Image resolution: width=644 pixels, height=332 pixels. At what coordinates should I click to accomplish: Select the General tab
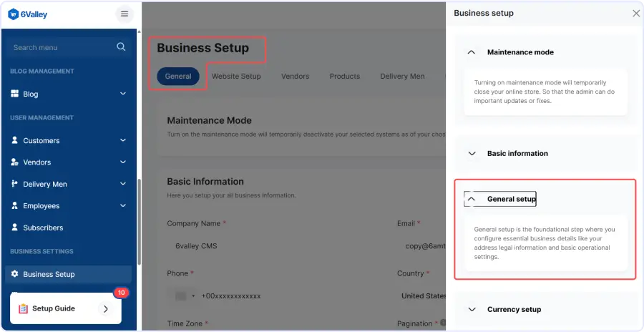click(178, 77)
